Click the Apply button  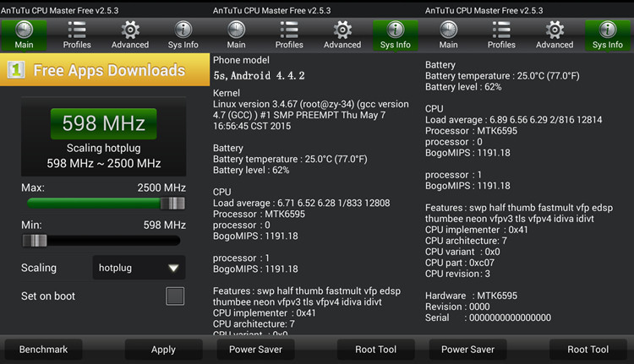click(x=163, y=350)
